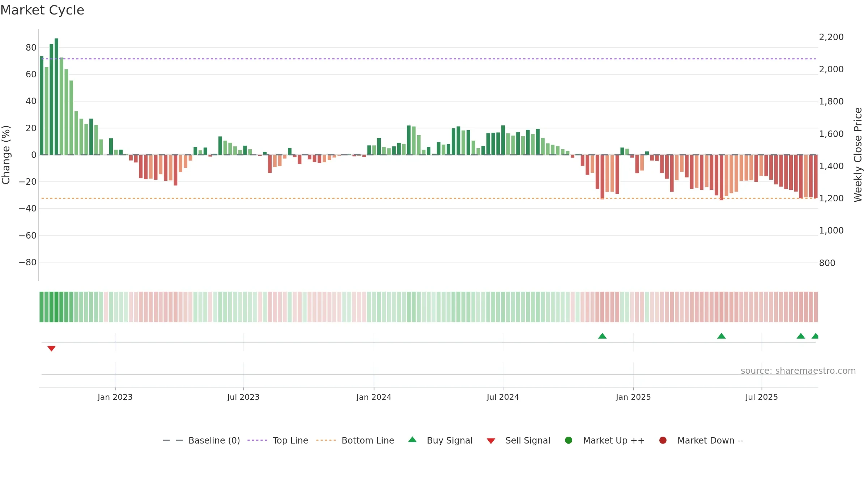The image size is (868, 488).
Task: Select the tallest dark green bar above 80
Action: point(56,97)
